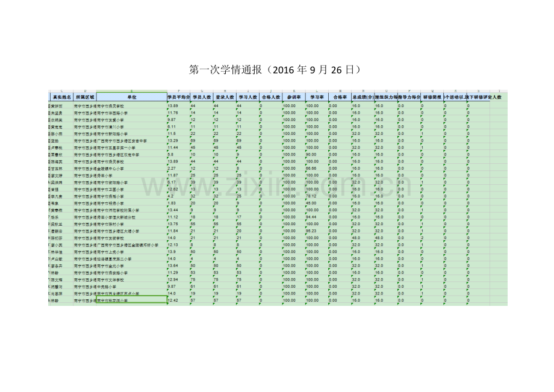Click the average score cell 12.13
Screen dimensions: 554x392
tap(178, 245)
